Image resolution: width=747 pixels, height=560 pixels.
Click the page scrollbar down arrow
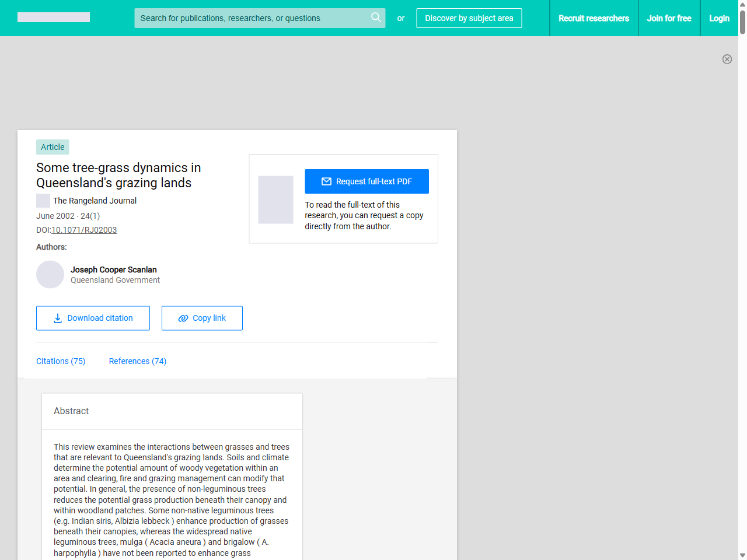point(742,555)
